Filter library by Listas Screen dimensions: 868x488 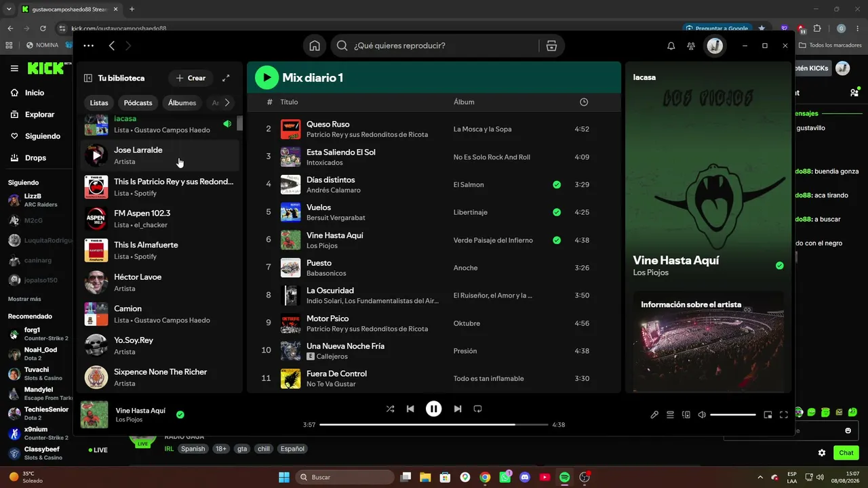point(99,103)
